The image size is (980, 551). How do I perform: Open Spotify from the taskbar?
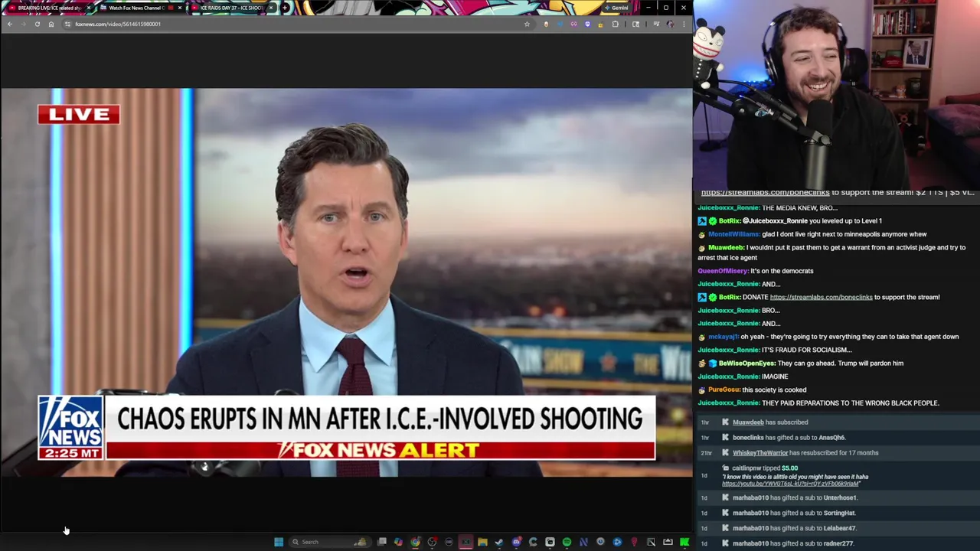pyautogui.click(x=567, y=542)
